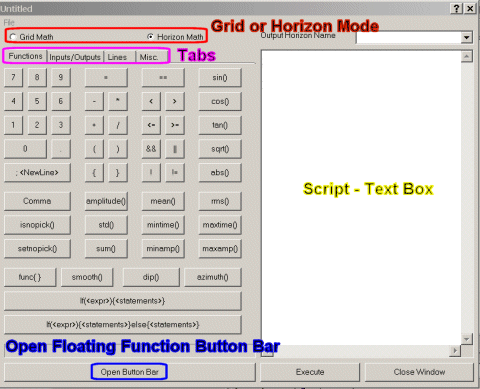Insert the abs() function

220,172
